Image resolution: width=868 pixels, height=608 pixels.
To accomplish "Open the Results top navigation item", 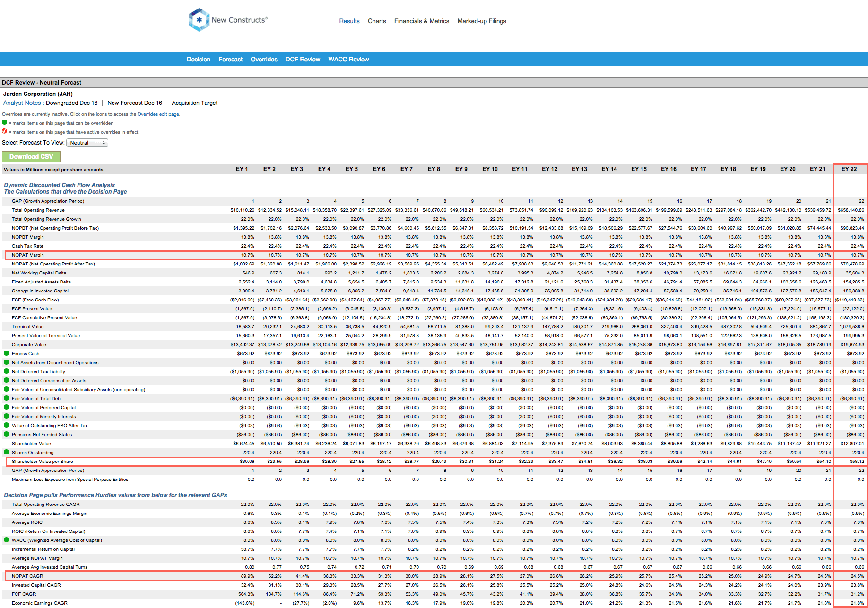I will pyautogui.click(x=349, y=21).
